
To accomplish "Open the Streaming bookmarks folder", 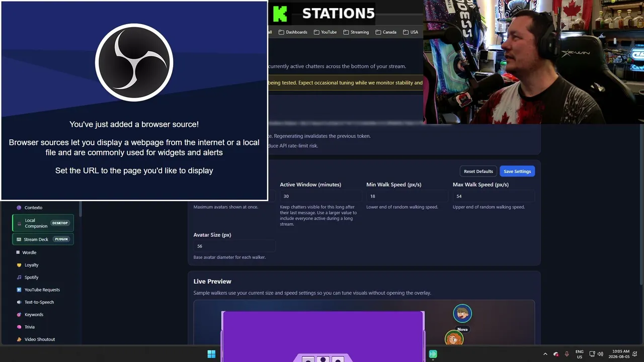I will (356, 32).
